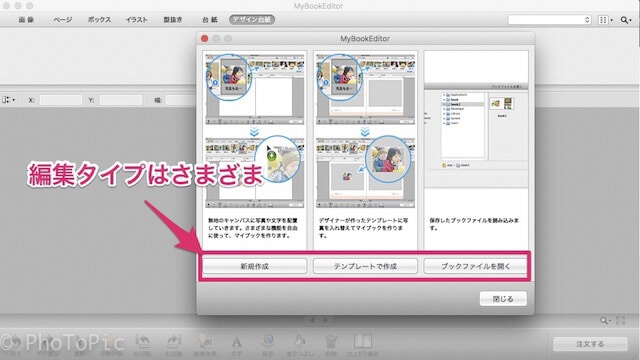Open the combo box in the top toolbar
Image resolution: width=640 pixels, height=360 pixels.
coord(549,20)
